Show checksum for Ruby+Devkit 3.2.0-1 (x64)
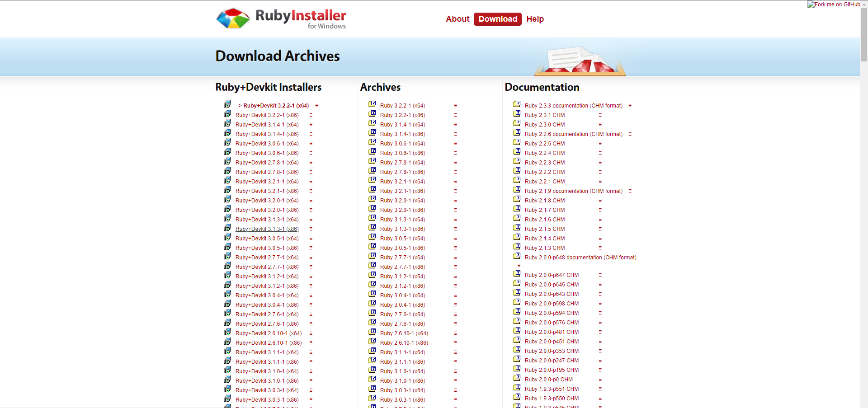This screenshot has height=408, width=868. click(311, 201)
